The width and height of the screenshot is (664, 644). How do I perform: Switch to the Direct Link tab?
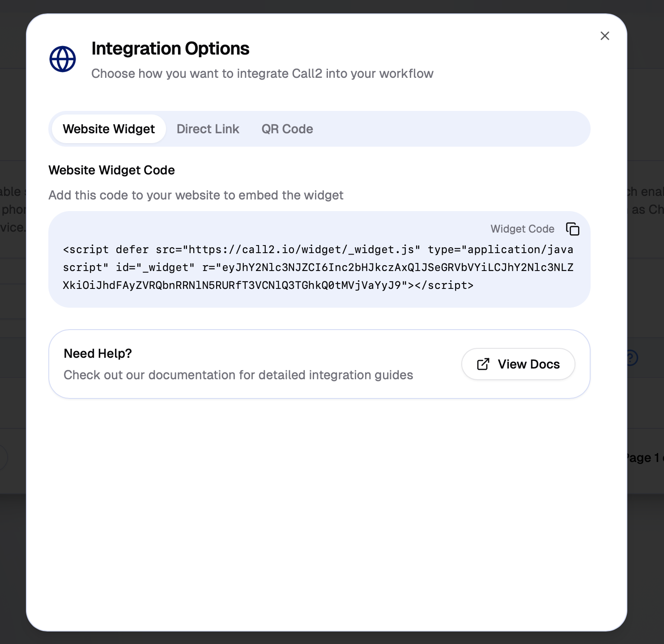tap(208, 129)
